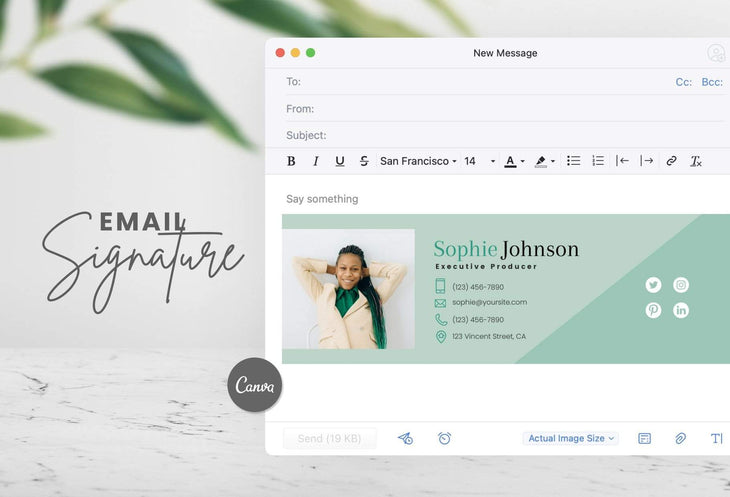Decrease the indent level
Viewport: 730px width, 497px height.
click(622, 161)
